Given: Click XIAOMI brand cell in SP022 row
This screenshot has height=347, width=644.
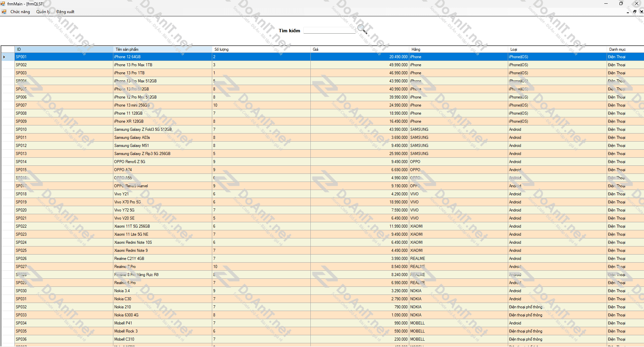Looking at the screenshot, I should [459, 226].
